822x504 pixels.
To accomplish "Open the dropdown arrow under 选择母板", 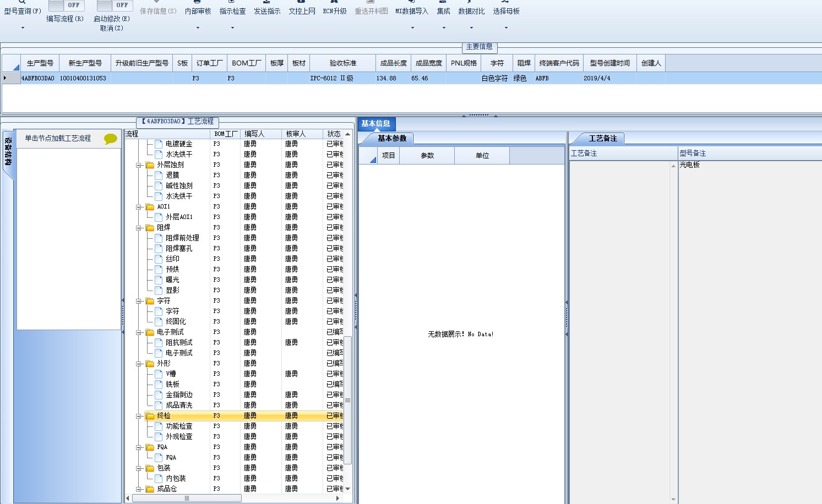I will 506,28.
